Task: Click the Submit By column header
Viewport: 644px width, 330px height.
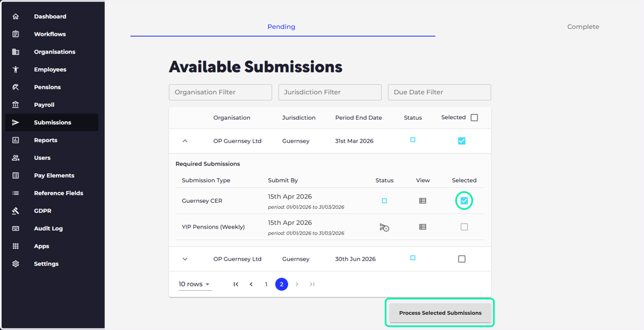Action: (x=283, y=180)
